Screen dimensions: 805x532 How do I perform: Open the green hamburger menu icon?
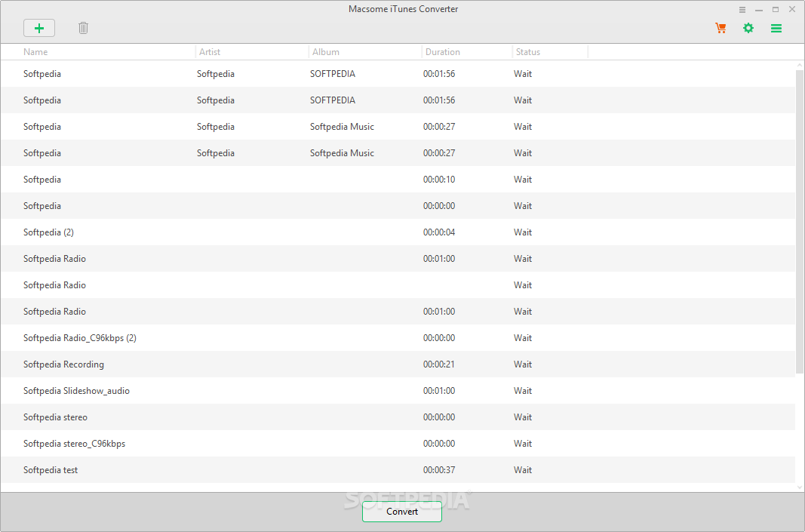pyautogui.click(x=776, y=28)
